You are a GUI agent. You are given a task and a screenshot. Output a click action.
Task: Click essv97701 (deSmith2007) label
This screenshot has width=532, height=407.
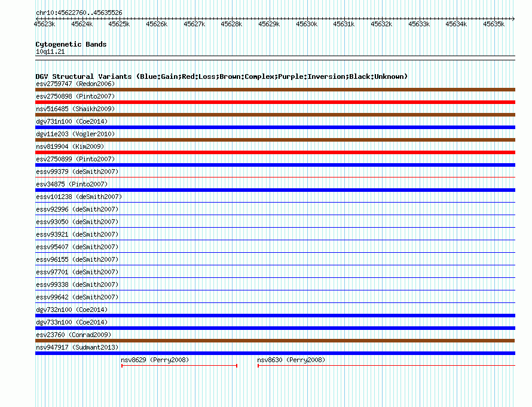click(x=77, y=272)
